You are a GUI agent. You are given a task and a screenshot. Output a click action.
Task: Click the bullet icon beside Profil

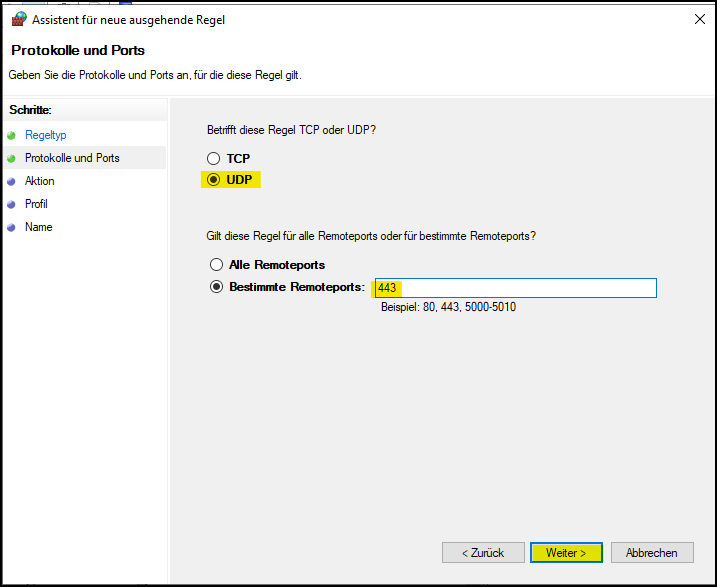click(12, 204)
